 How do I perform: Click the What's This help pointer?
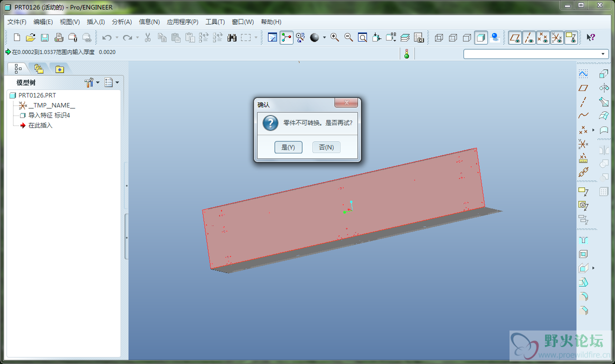(x=590, y=37)
